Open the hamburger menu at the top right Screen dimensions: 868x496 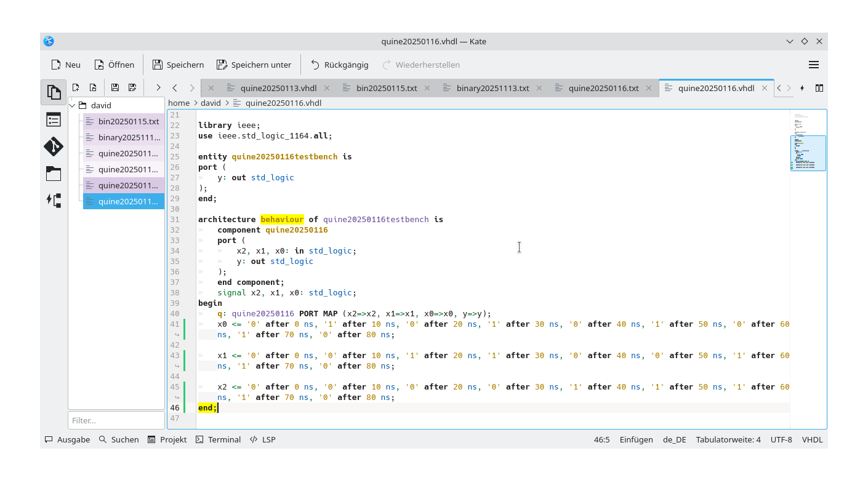814,64
